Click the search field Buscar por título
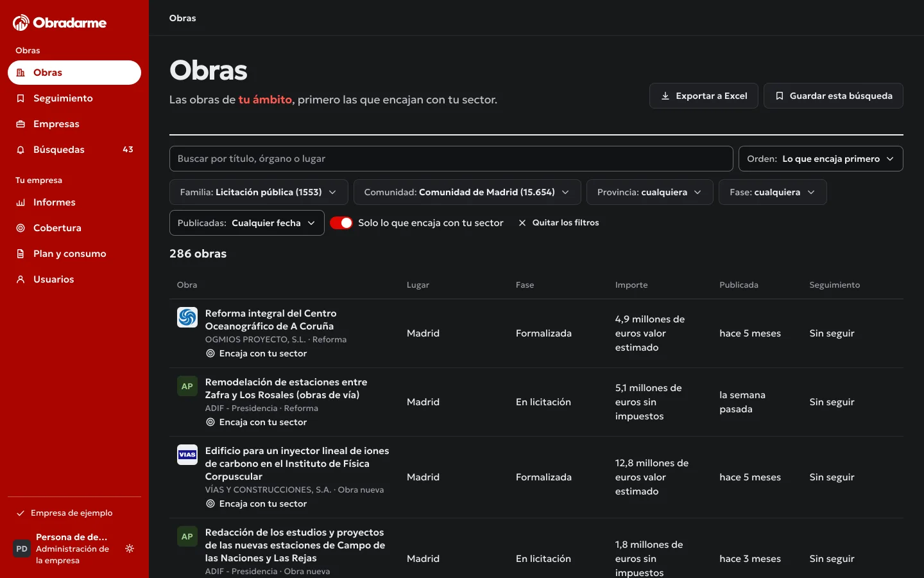The height and width of the screenshot is (578, 924). 451,159
